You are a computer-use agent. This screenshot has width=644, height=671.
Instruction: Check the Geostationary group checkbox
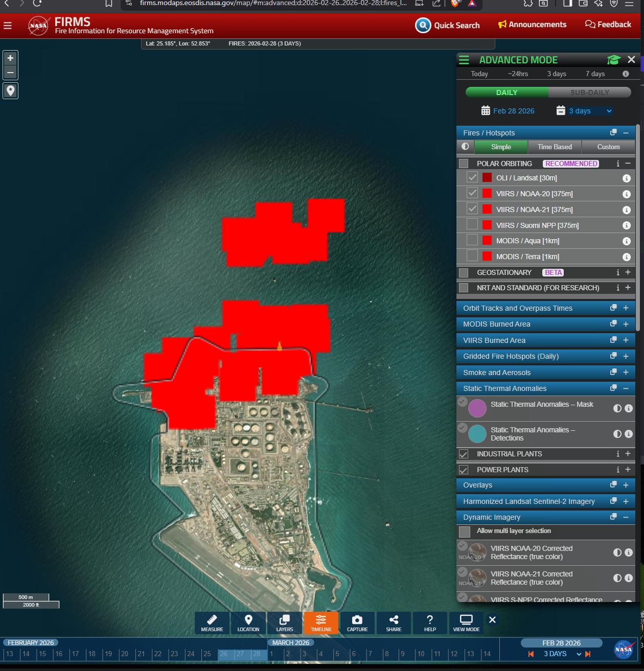point(464,272)
